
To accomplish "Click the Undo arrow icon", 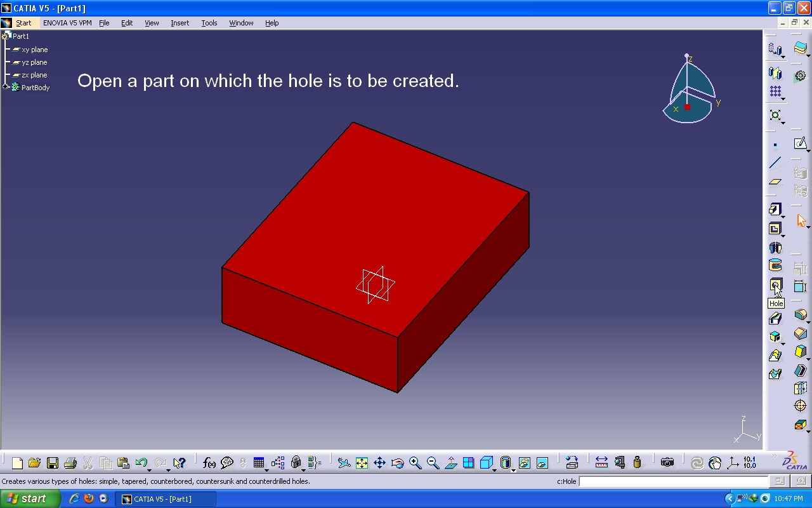I will coord(141,463).
